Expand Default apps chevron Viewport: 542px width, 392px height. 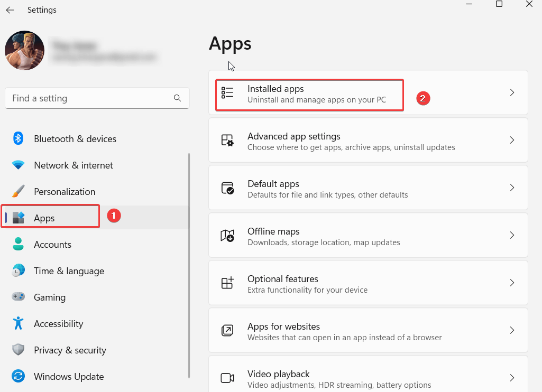click(512, 188)
